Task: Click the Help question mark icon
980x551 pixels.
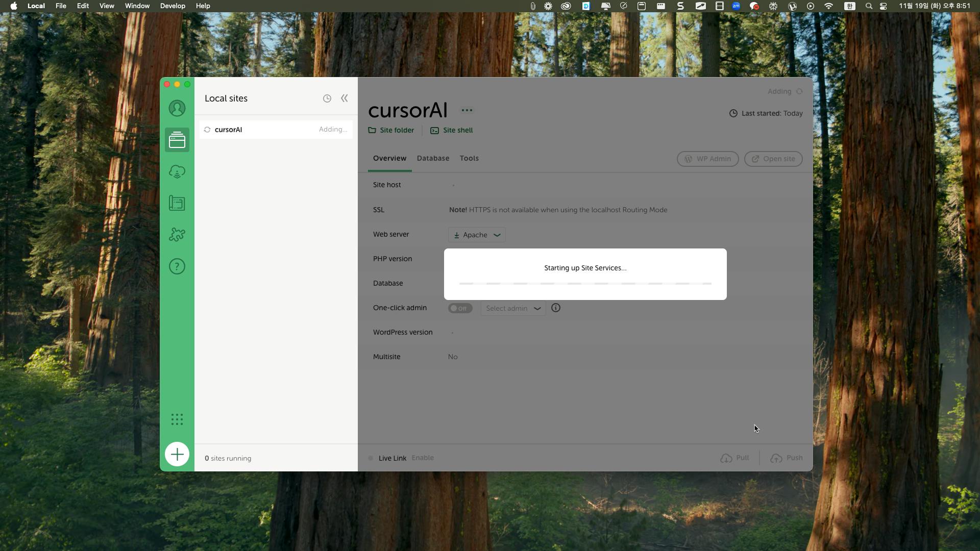Action: (x=177, y=266)
